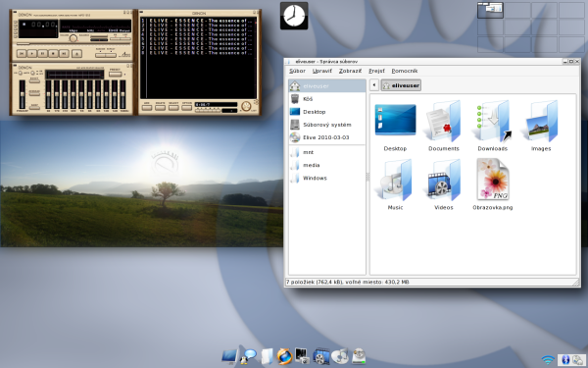The width and height of the screenshot is (588, 368).
Task: Click the eject button in player
Action: point(76,53)
